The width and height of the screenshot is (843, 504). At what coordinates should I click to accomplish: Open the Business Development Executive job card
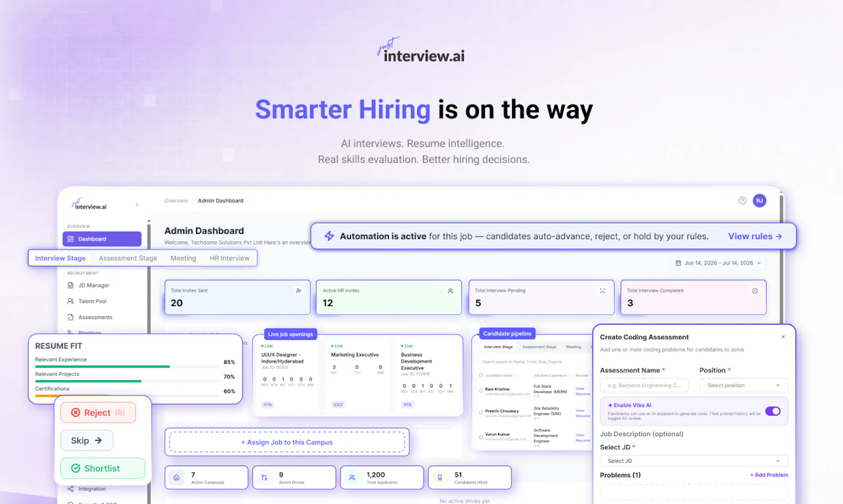pos(427,377)
